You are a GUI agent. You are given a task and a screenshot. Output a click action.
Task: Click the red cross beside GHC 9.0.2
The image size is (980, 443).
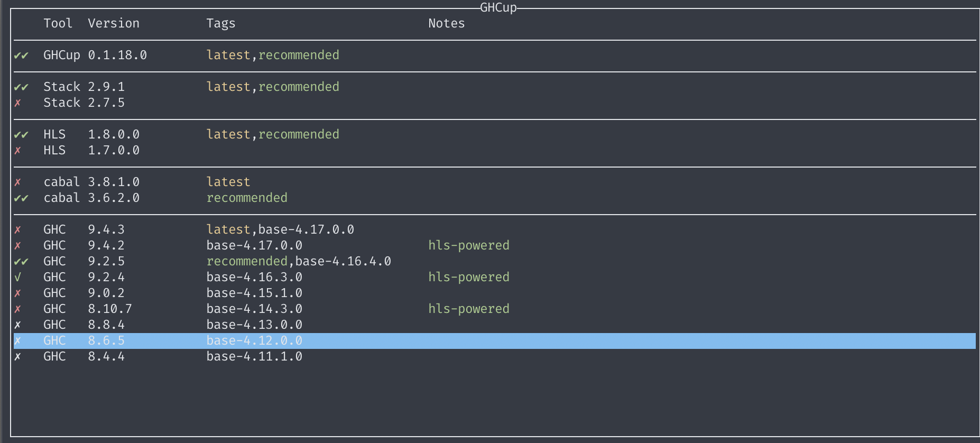[17, 293]
